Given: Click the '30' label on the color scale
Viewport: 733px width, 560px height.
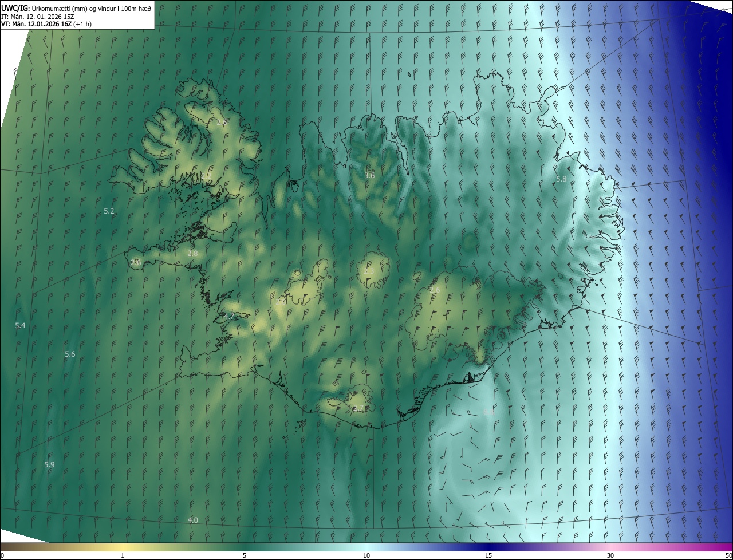Looking at the screenshot, I should point(610,556).
